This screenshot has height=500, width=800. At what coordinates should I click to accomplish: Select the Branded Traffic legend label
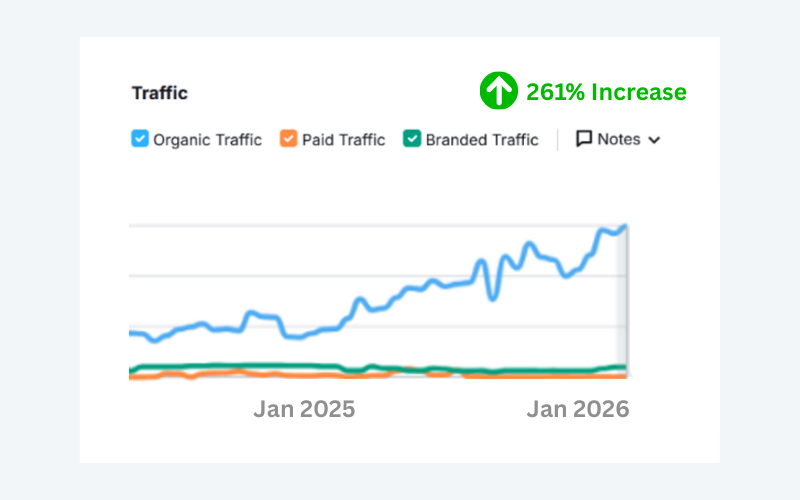pos(482,140)
